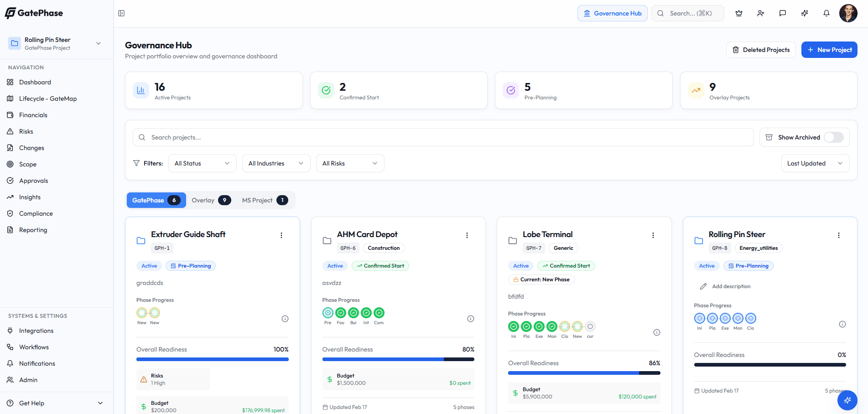Image resolution: width=868 pixels, height=414 pixels.
Task: Open the All Industries filter dropdown
Action: coord(276,163)
